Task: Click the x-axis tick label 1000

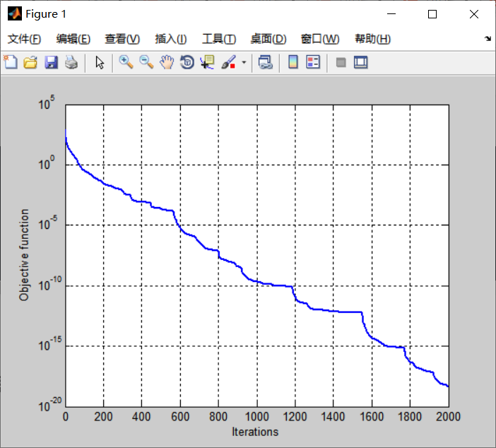Action: click(x=257, y=416)
